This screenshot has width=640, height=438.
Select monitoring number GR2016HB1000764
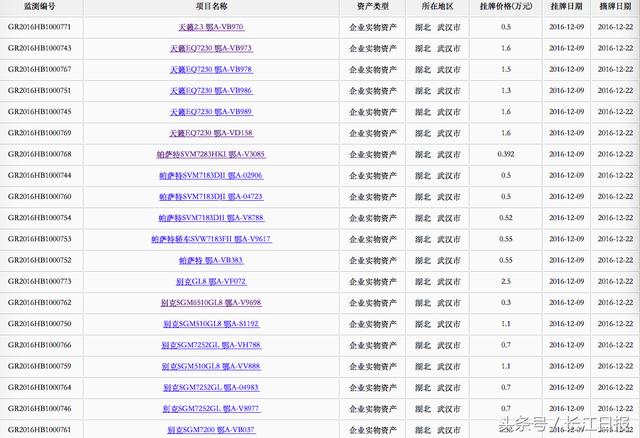click(x=40, y=388)
